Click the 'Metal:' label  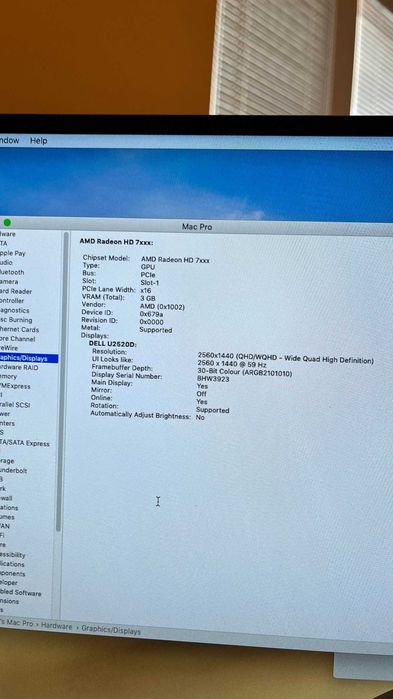91,328
